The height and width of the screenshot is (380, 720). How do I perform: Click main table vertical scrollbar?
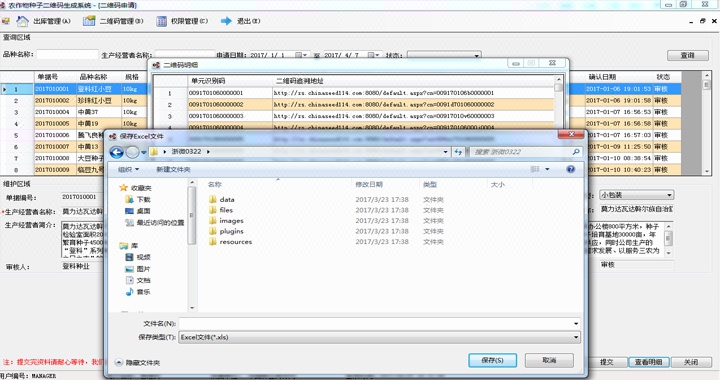tap(707, 123)
